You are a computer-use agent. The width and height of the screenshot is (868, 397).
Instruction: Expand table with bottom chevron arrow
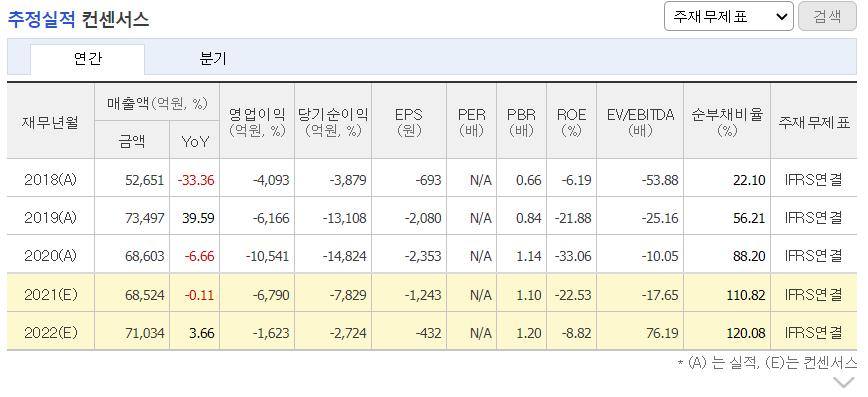pyautogui.click(x=844, y=383)
